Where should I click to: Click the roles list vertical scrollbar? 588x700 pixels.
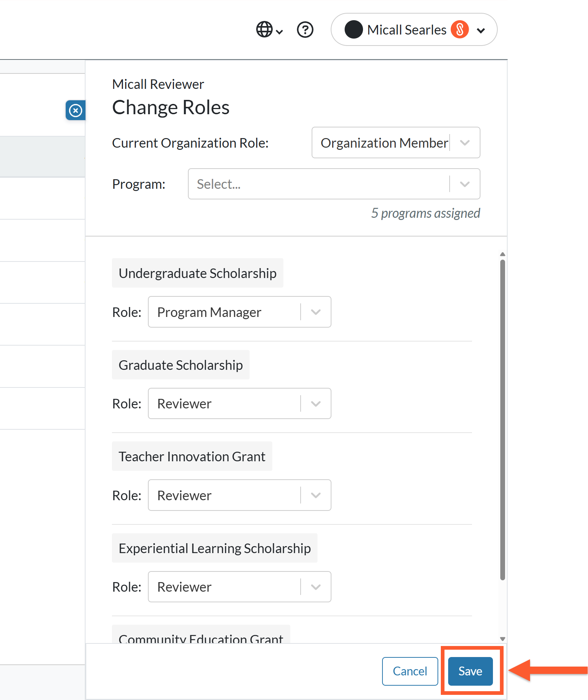(x=502, y=420)
